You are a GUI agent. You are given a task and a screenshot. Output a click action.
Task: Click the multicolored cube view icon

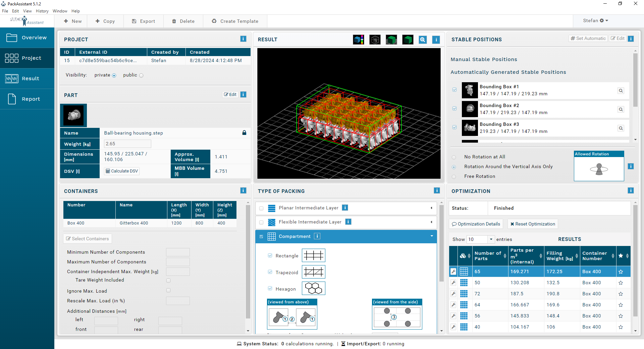point(358,40)
